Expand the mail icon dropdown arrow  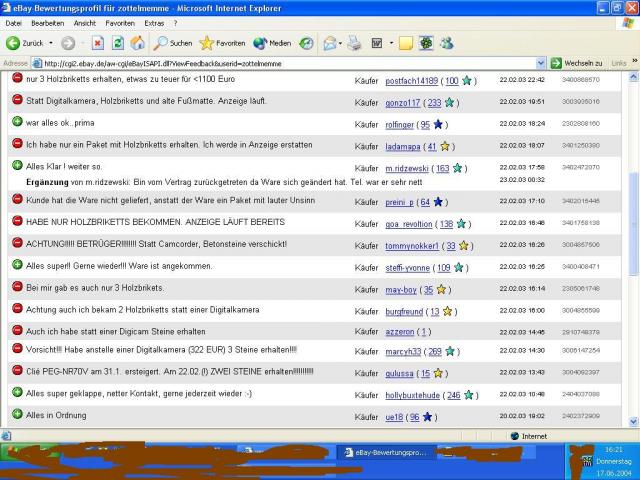coord(340,43)
